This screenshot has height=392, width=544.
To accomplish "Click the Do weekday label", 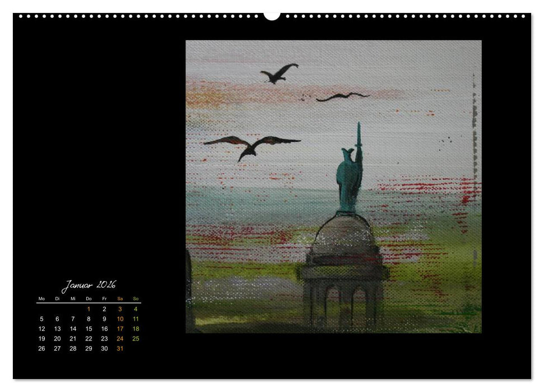I will pos(88,298).
